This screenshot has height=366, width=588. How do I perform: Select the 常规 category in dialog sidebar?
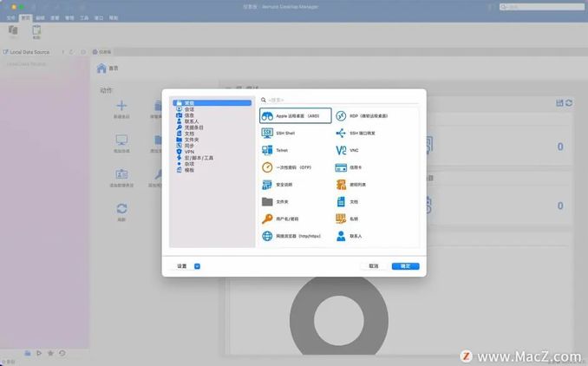[x=212, y=102]
